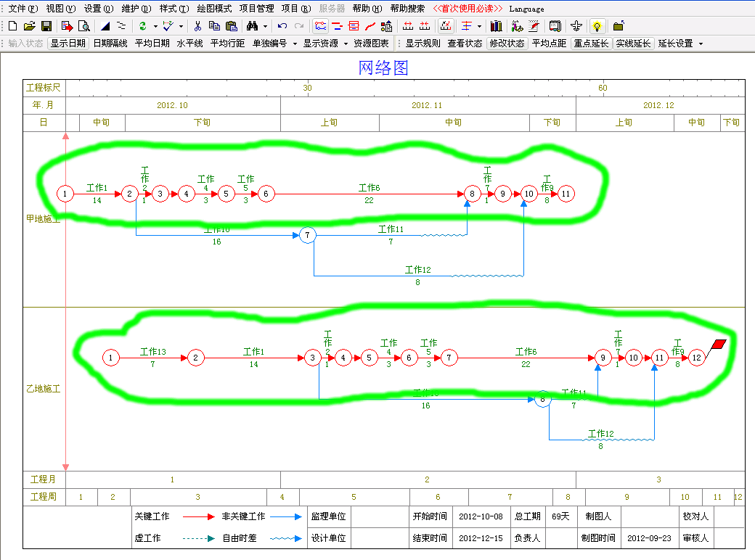Image resolution: width=755 pixels, height=560 pixels.
Task: Open the books library icon
Action: [496, 26]
